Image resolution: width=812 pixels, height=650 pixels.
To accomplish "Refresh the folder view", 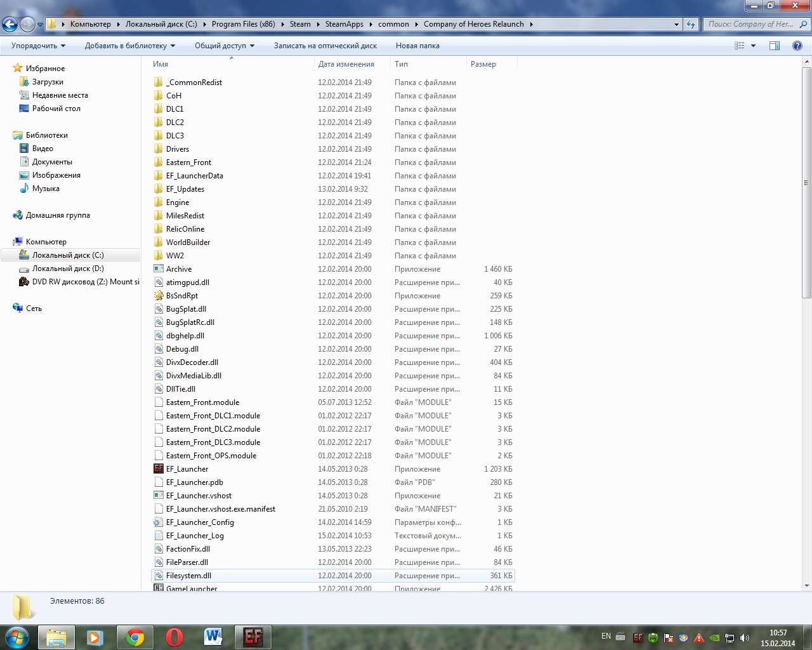I will pos(691,24).
